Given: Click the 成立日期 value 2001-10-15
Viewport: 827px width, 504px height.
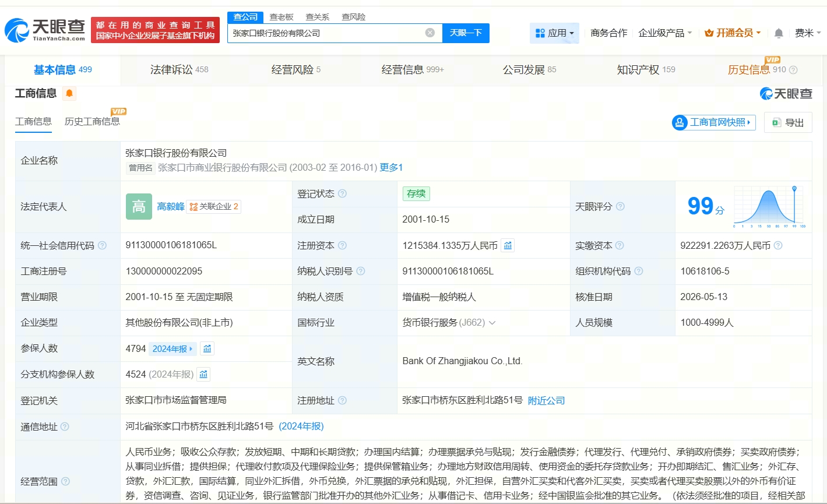Looking at the screenshot, I should point(426,220).
